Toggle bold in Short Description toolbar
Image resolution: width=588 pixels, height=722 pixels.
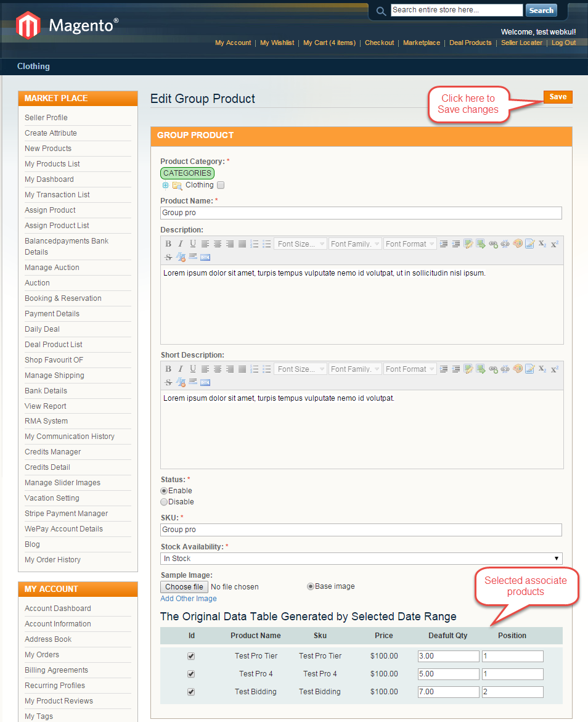(x=168, y=369)
